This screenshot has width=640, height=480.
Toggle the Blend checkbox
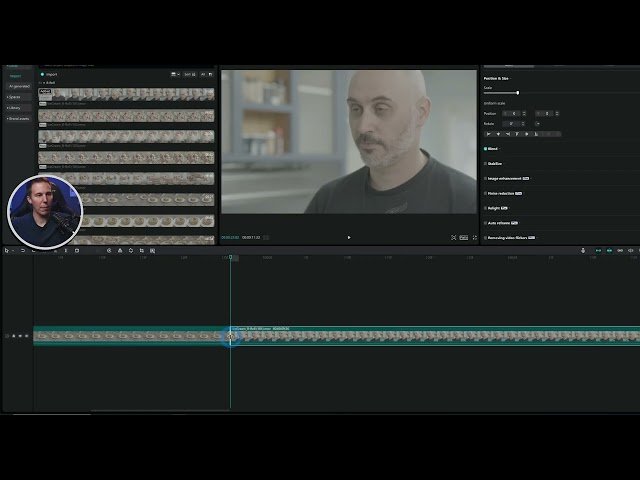point(486,149)
